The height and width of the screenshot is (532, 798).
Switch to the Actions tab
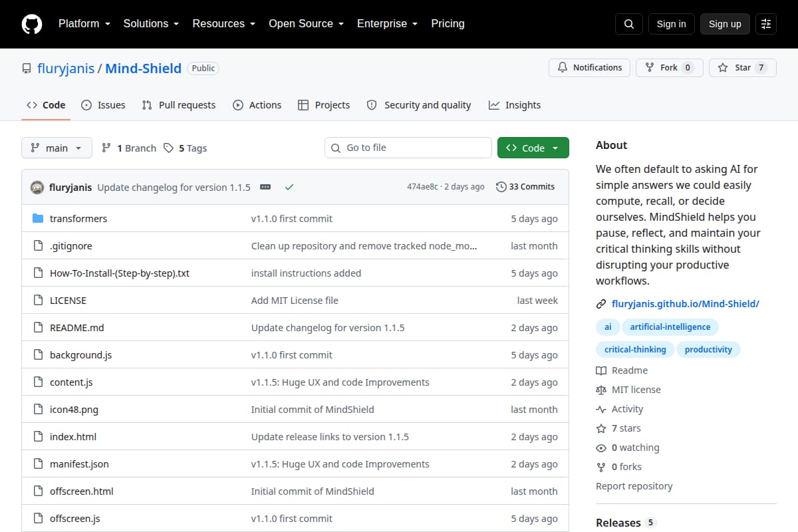tap(257, 105)
